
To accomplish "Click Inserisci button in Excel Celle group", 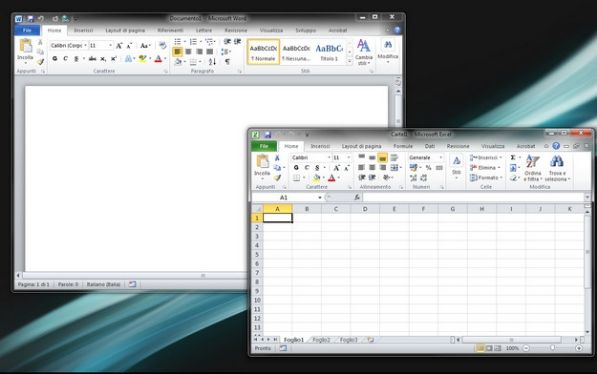I will tap(486, 158).
